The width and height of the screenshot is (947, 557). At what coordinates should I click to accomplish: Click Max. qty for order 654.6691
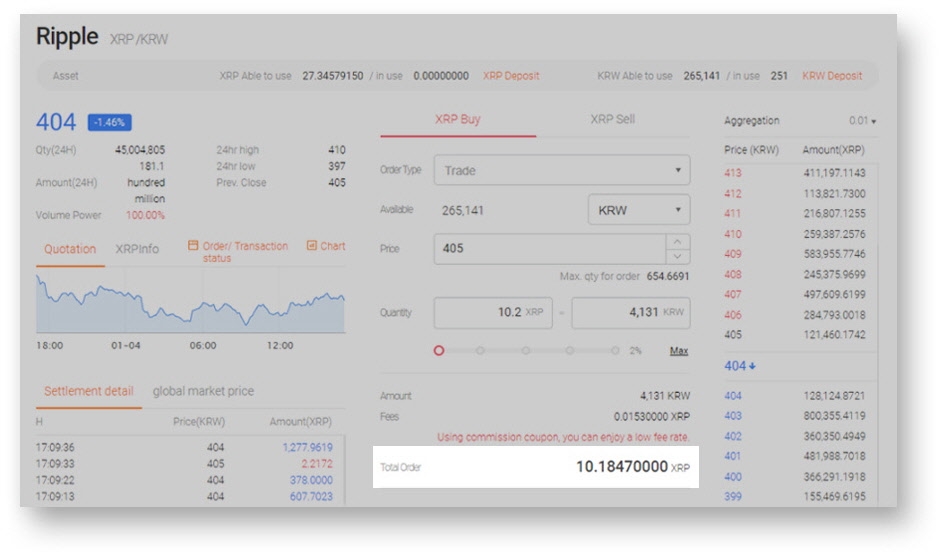624,276
